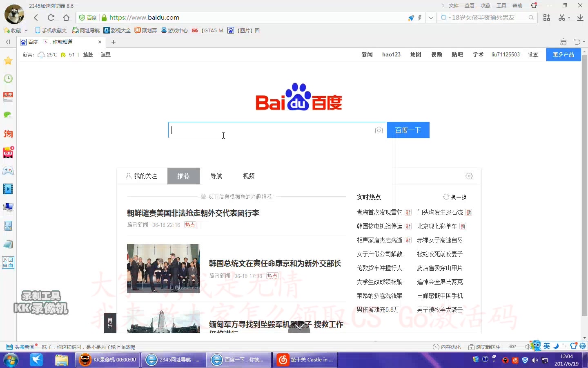Switch to 2345网址导航 taskbar window
The image size is (588, 368).
coord(174,360)
